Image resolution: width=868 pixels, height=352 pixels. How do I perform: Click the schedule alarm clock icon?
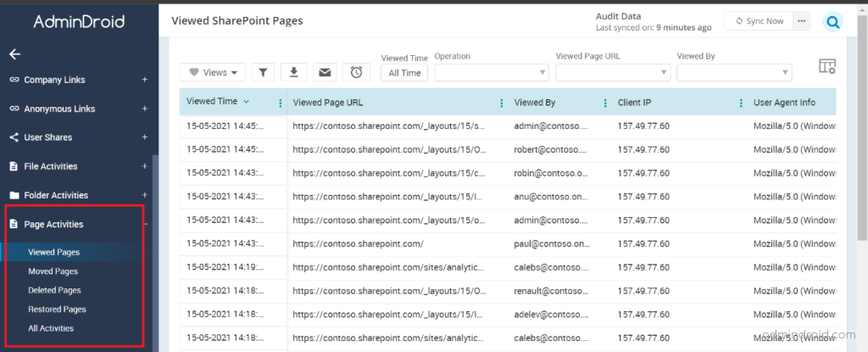point(357,72)
